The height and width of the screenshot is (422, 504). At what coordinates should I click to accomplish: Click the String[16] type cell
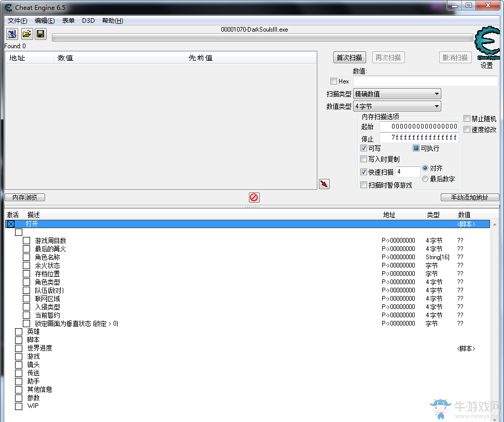(438, 257)
